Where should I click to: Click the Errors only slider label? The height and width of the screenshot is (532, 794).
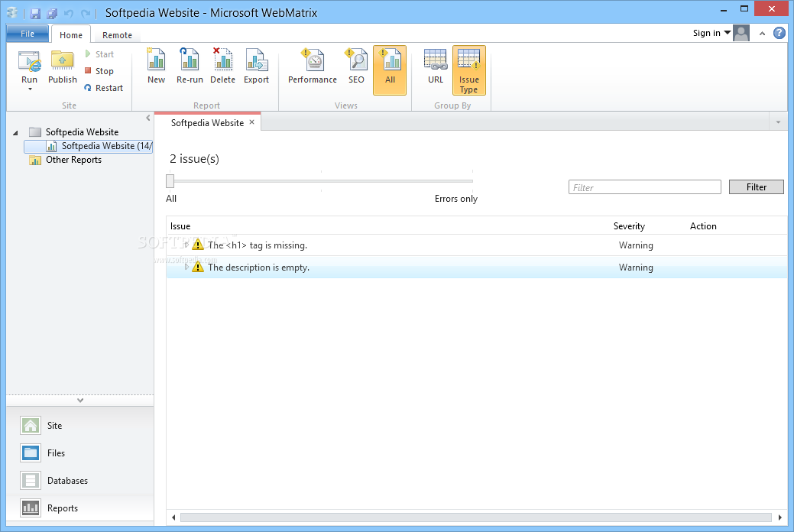pos(455,199)
